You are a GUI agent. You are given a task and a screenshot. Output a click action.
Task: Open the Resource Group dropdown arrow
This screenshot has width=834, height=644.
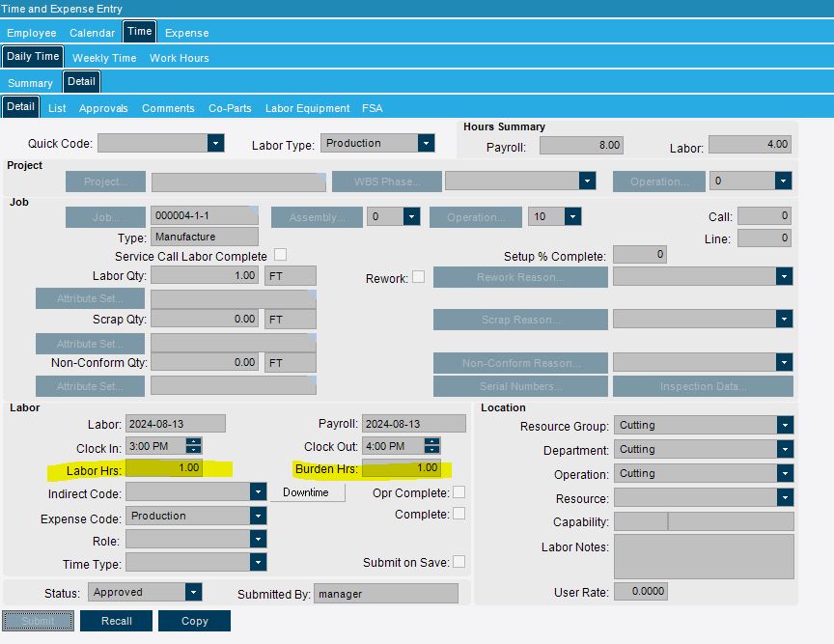(785, 425)
